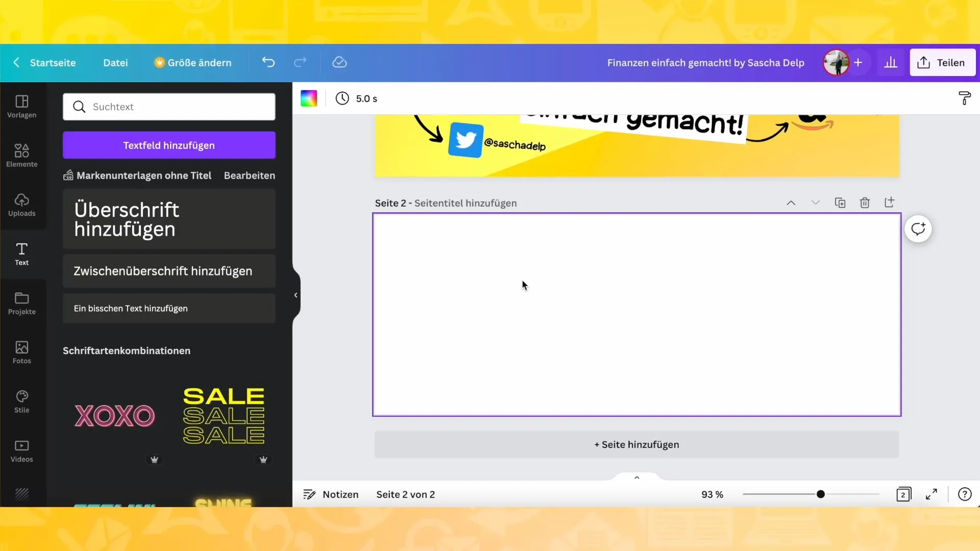This screenshot has width=980, height=551.
Task: Click the Videos panel icon
Action: coord(21,449)
